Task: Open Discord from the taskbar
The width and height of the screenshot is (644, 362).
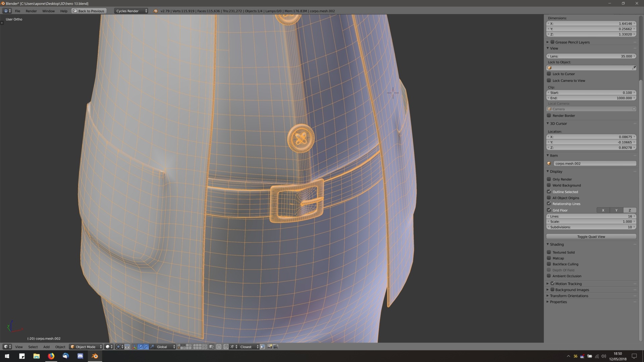Action: point(80,356)
